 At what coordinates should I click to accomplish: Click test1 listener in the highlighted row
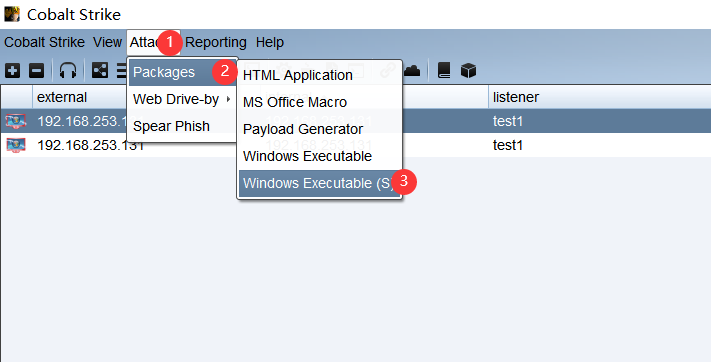click(508, 121)
